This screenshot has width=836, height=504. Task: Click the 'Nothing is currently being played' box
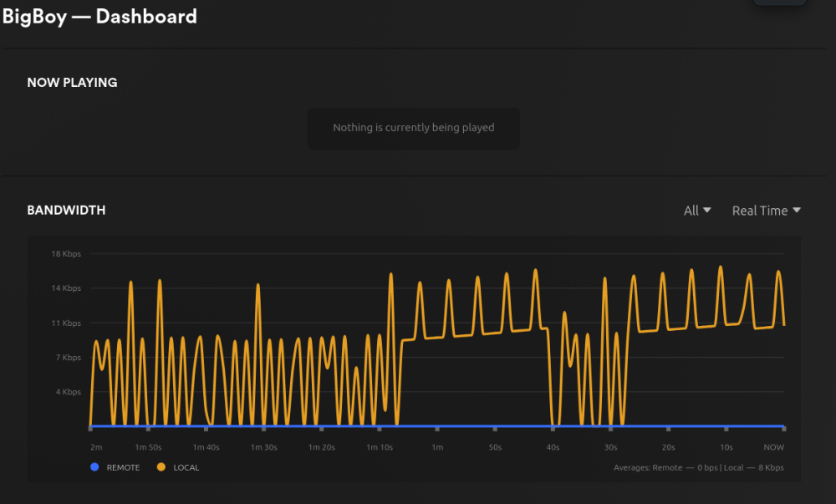pos(414,128)
